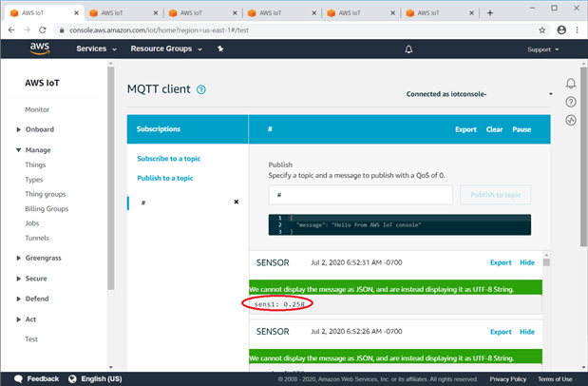
Task: Open the Support dropdown menu
Action: point(543,49)
